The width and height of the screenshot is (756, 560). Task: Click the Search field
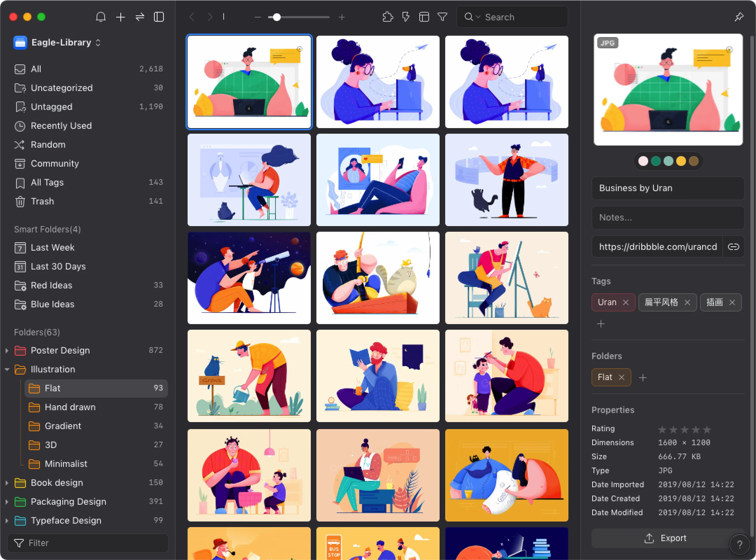[512, 17]
